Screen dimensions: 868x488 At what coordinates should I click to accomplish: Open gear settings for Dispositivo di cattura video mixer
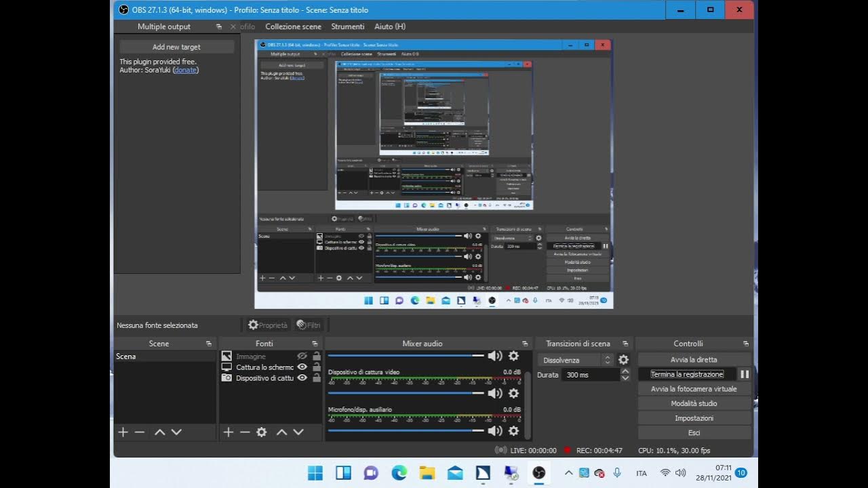pos(513,393)
